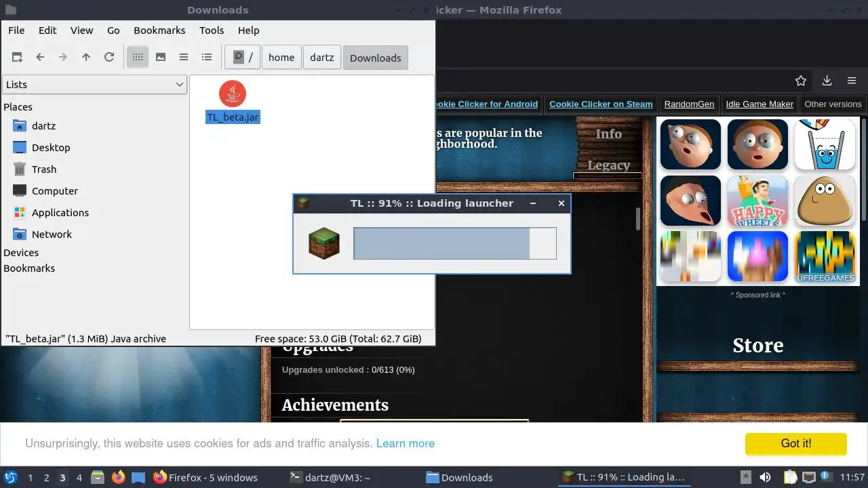Open the taskbar volume control
Image resolution: width=868 pixels, height=488 pixels.
tap(765, 477)
